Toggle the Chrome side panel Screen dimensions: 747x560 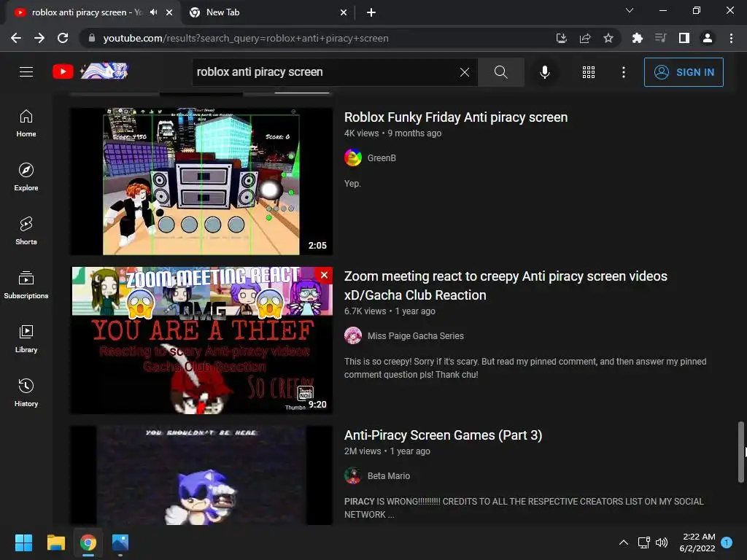click(684, 38)
